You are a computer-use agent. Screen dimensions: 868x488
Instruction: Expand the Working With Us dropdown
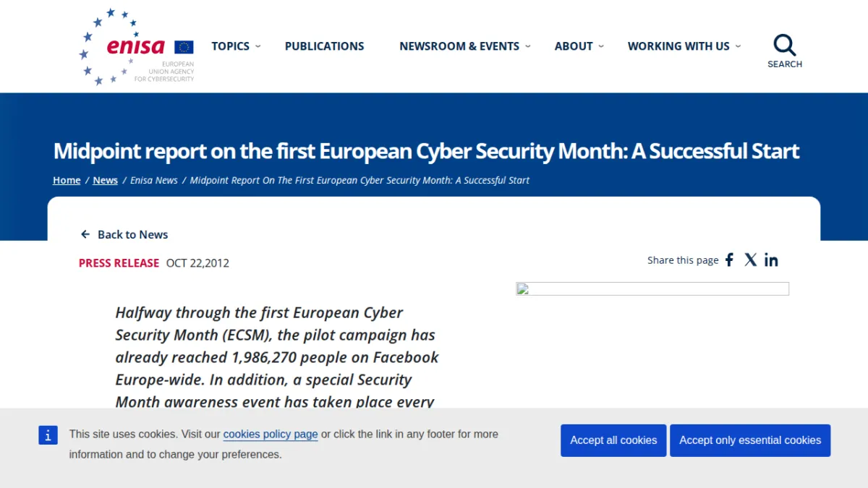pyautogui.click(x=738, y=46)
